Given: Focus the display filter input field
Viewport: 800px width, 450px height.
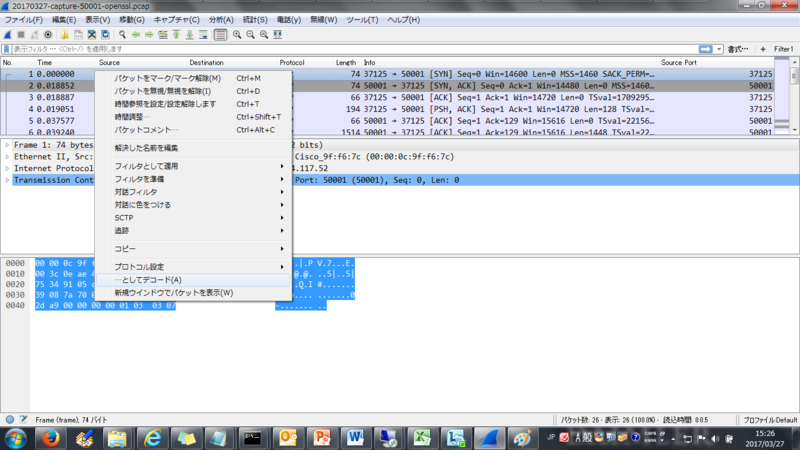Looking at the screenshot, I should (x=355, y=49).
